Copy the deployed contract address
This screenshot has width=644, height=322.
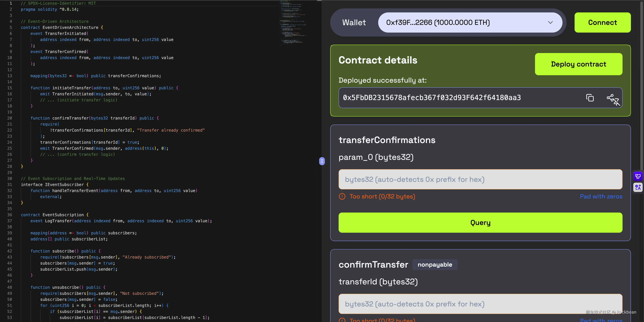[590, 98]
